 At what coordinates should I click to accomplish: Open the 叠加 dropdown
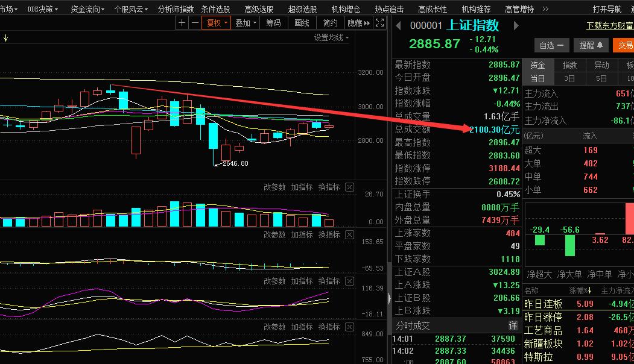coord(246,23)
